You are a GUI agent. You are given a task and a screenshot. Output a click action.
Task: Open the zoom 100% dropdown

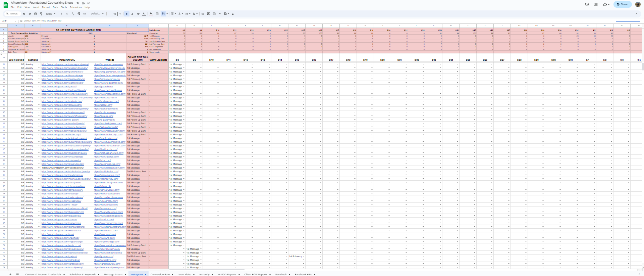pyautogui.click(x=51, y=14)
